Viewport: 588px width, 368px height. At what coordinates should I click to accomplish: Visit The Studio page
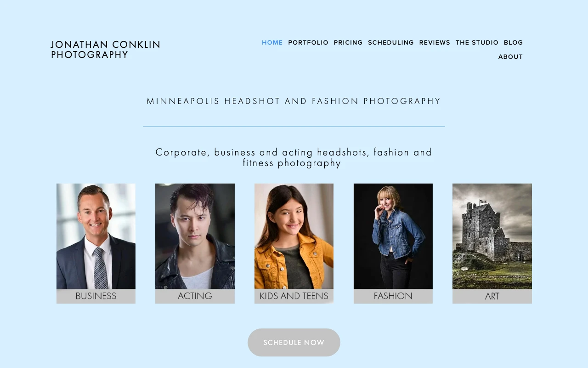click(x=477, y=42)
